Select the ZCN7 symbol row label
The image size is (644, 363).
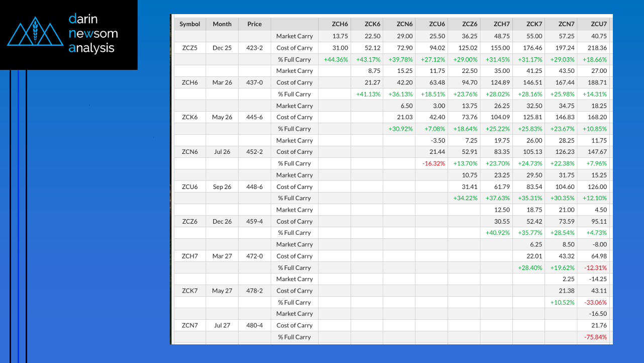(x=190, y=325)
